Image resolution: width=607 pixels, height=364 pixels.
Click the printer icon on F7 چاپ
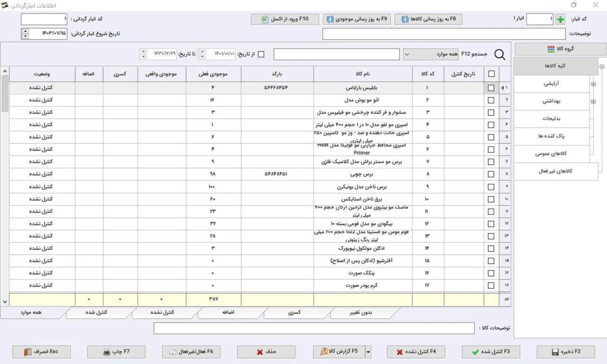click(x=107, y=352)
